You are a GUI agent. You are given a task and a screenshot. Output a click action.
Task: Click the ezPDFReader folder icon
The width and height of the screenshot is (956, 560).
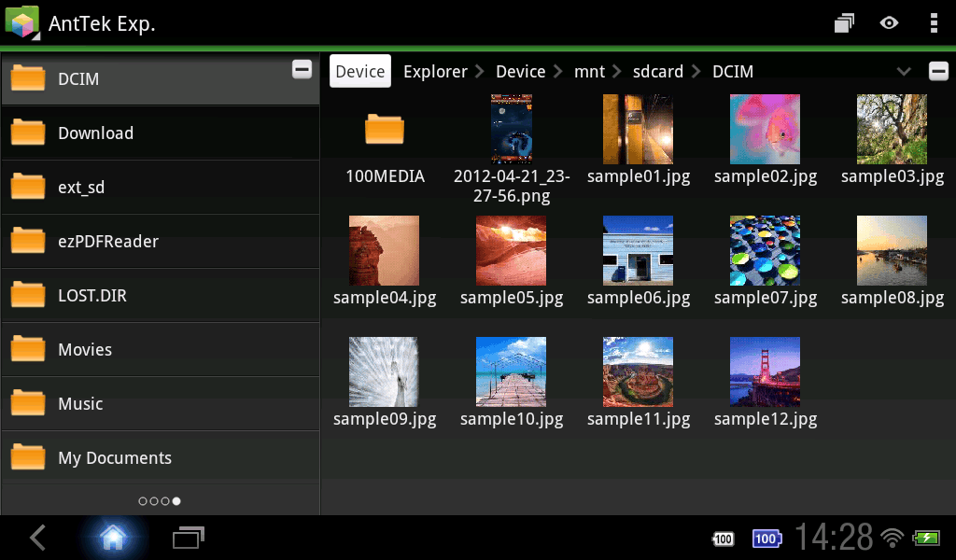(28, 240)
